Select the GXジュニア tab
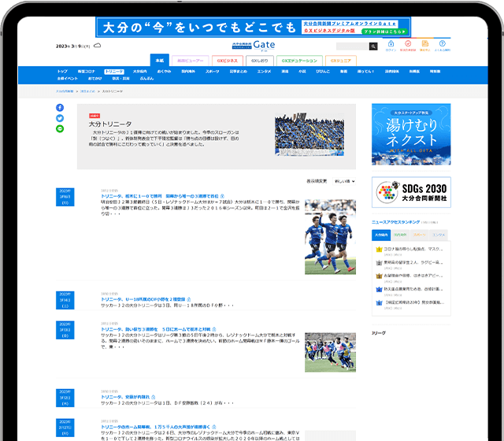 pyautogui.click(x=341, y=61)
